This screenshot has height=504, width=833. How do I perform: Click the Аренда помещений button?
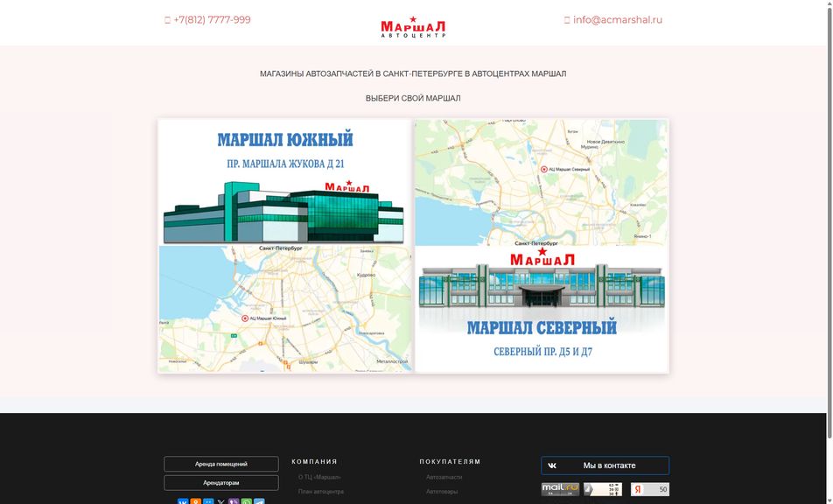tap(221, 464)
